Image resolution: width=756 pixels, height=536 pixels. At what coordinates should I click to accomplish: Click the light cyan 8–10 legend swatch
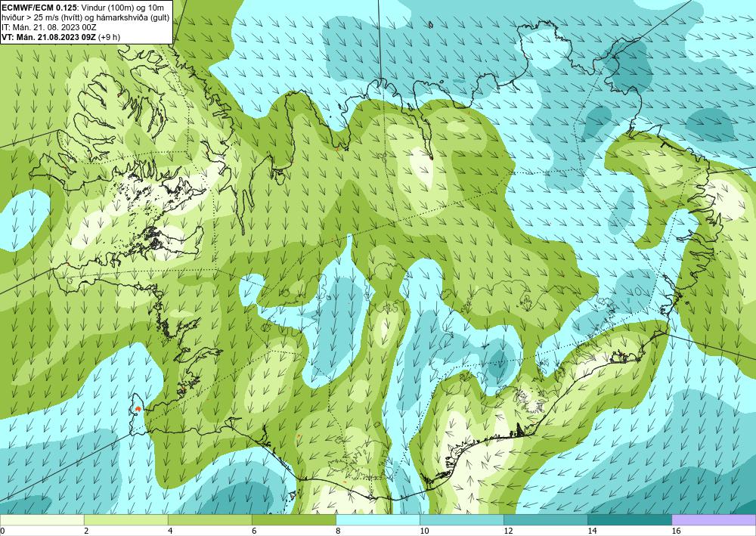377,519
